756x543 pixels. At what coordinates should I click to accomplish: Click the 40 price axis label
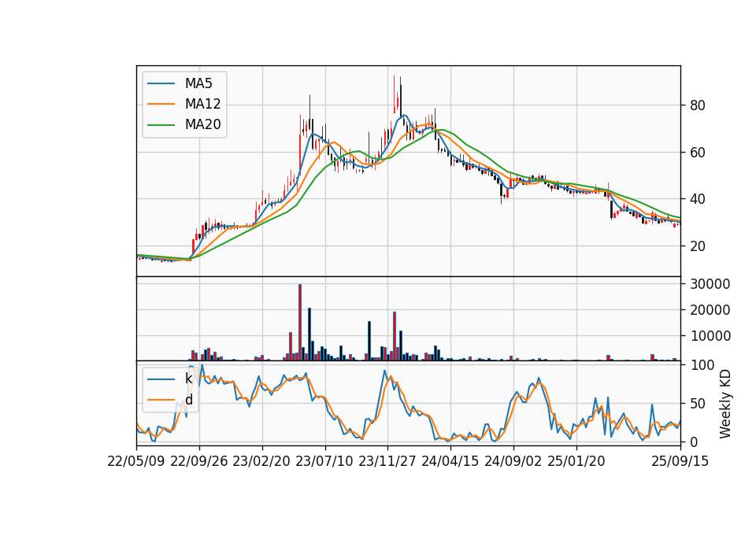(x=697, y=199)
